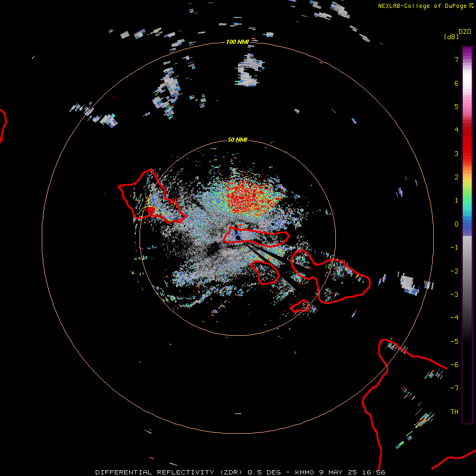Click the KHMO 9 MAY 25 16:56 timestamp

(x=340, y=472)
